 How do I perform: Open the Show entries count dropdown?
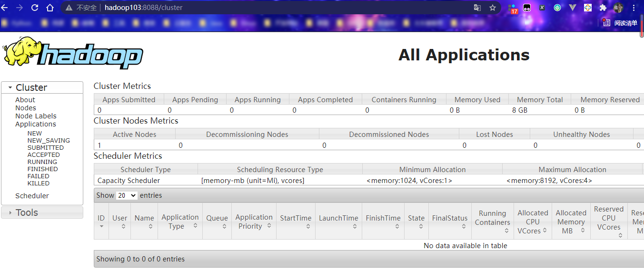(x=127, y=195)
